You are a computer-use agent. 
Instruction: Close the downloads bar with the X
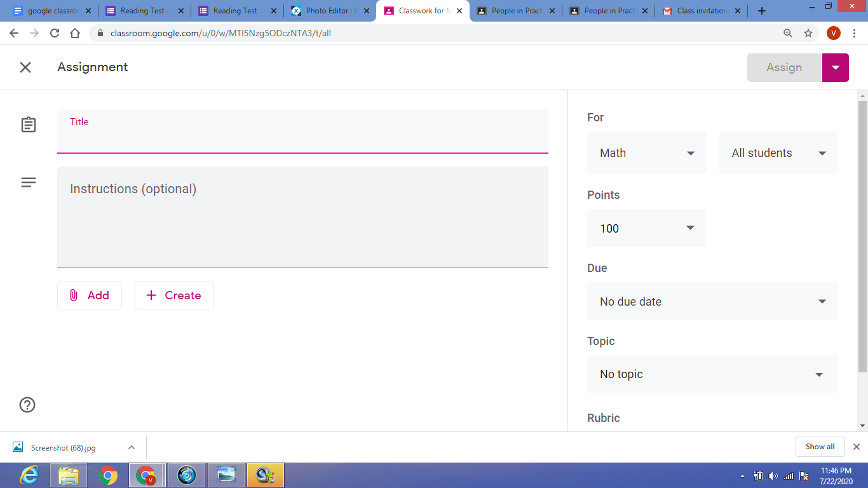click(856, 447)
